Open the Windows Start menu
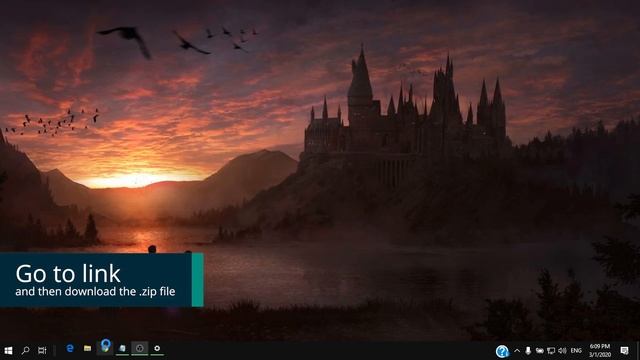This screenshot has height=360, width=640. click(x=8, y=350)
